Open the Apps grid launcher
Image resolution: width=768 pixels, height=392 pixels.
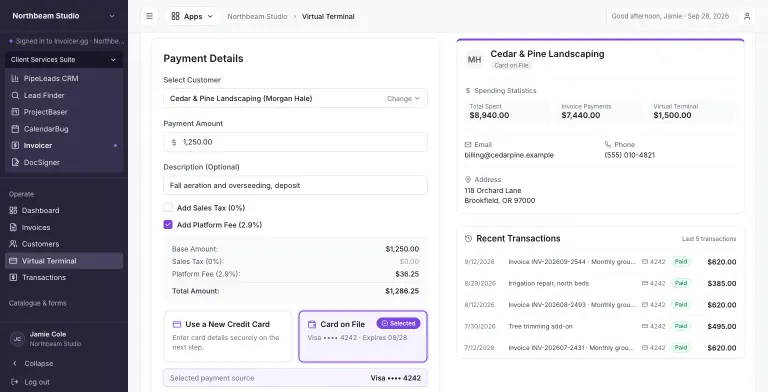(192, 16)
